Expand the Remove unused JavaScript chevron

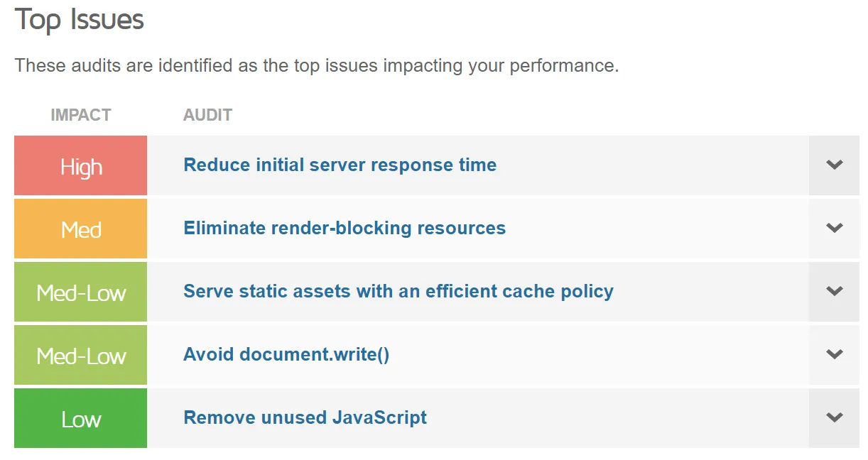pyautogui.click(x=834, y=417)
